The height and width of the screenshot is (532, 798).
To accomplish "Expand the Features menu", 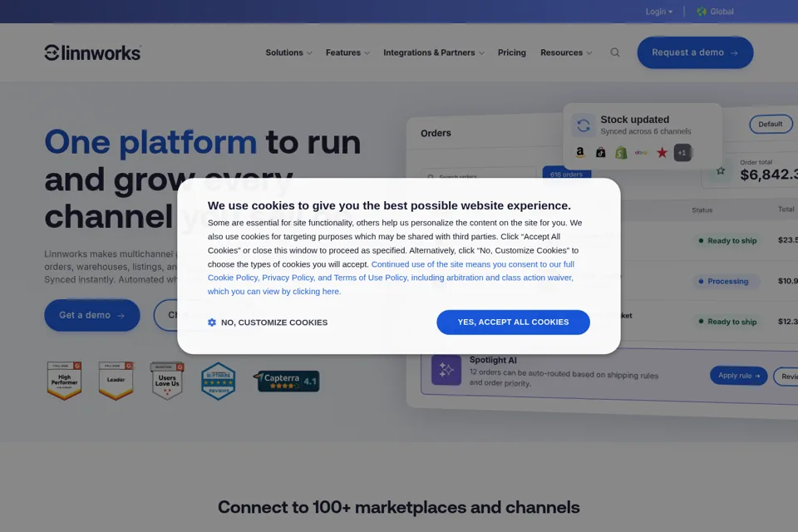I will pos(347,52).
